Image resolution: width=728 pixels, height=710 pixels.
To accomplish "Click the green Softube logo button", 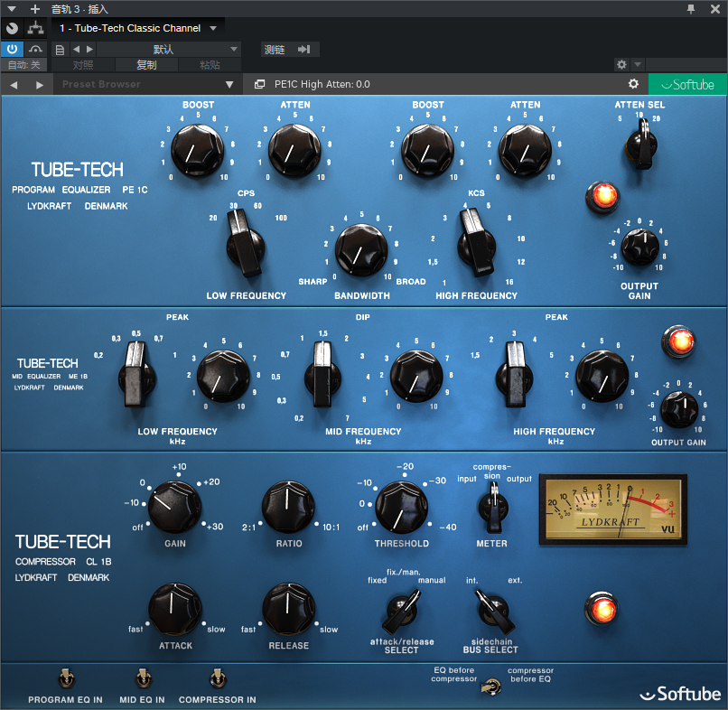I will pos(687,84).
